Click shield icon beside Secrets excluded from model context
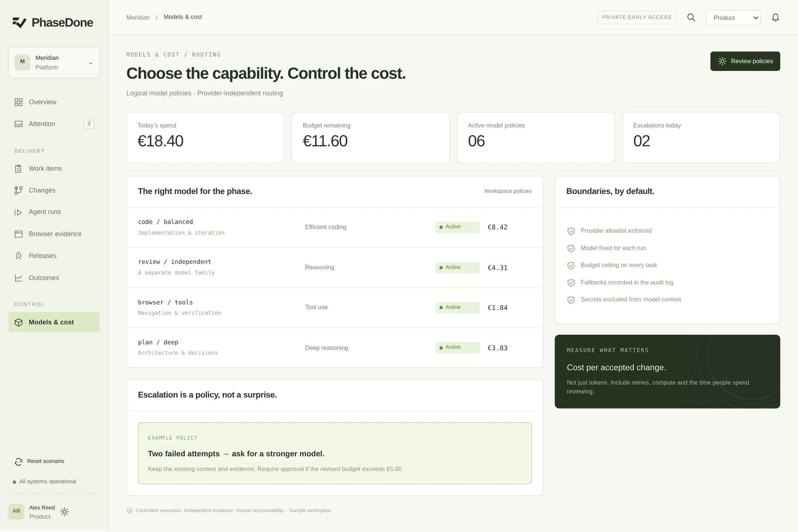 [571, 300]
